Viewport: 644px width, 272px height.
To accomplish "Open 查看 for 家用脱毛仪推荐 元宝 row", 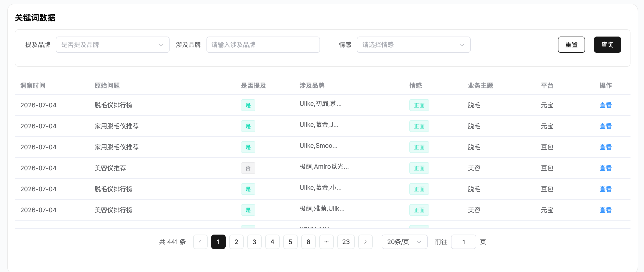I will [605, 126].
